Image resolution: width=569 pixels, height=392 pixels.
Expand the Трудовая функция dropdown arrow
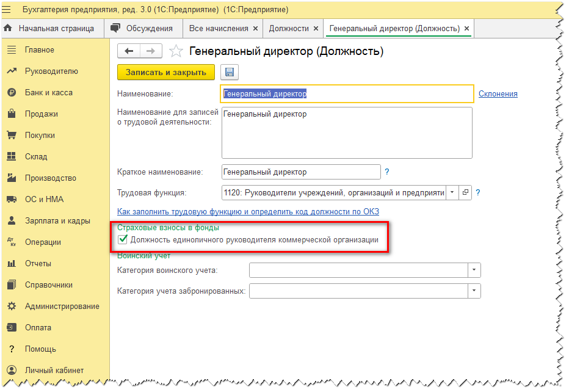tap(452, 192)
